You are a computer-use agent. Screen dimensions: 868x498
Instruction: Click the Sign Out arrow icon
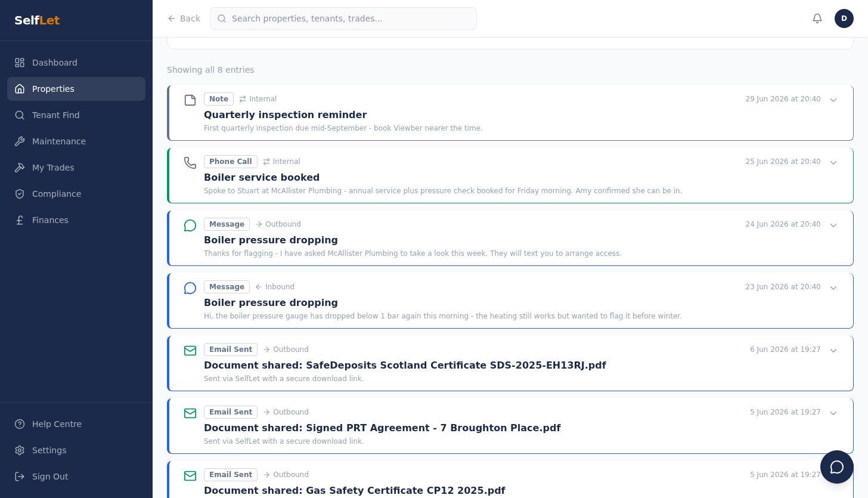(x=20, y=477)
